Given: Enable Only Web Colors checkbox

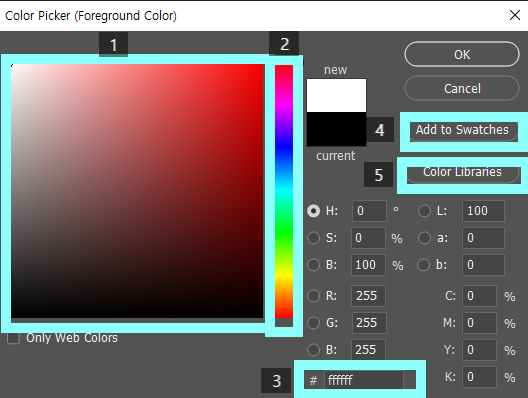Looking at the screenshot, I should coord(13,338).
